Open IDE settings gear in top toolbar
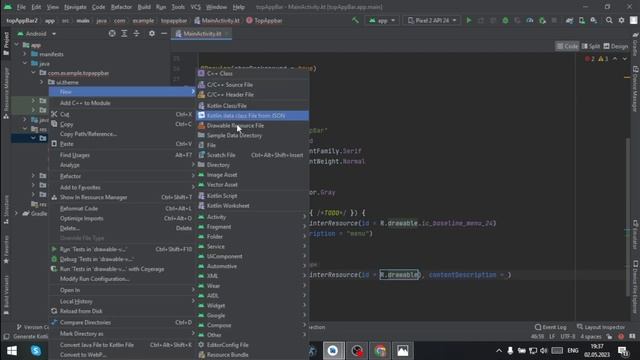Viewport: 640px width, 360px height. tap(621, 20)
